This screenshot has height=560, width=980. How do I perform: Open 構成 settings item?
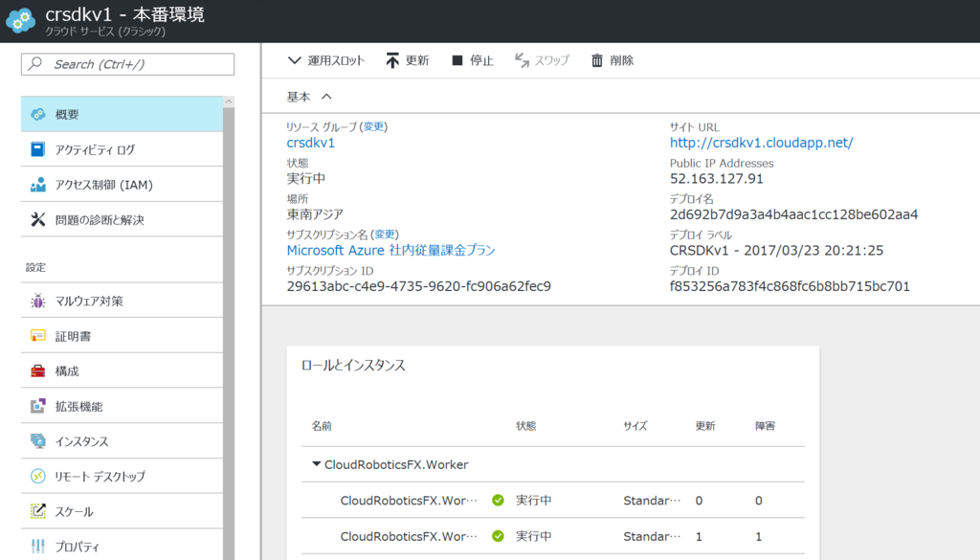coord(122,370)
